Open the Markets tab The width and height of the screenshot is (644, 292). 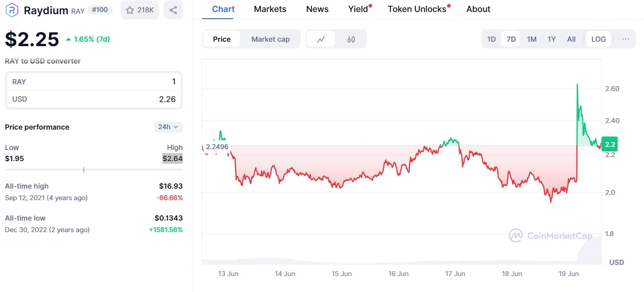coord(270,9)
